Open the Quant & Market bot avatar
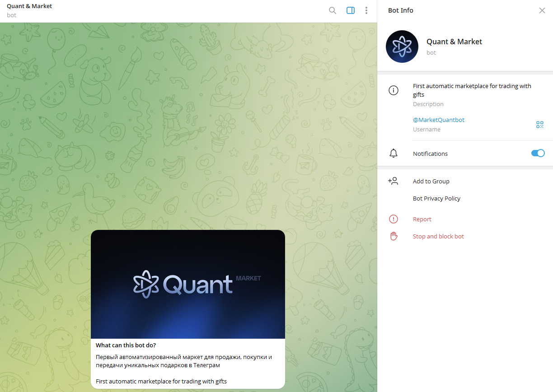 coord(402,47)
